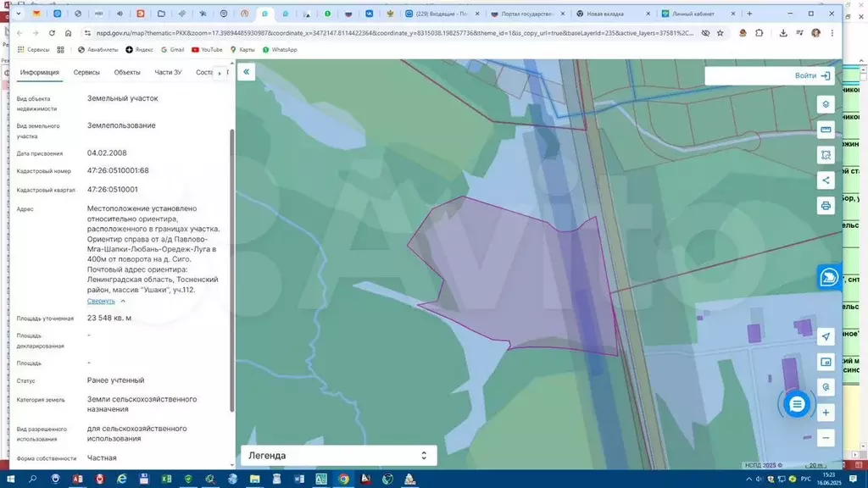Open the Сервисы apps bookmark

33,50
